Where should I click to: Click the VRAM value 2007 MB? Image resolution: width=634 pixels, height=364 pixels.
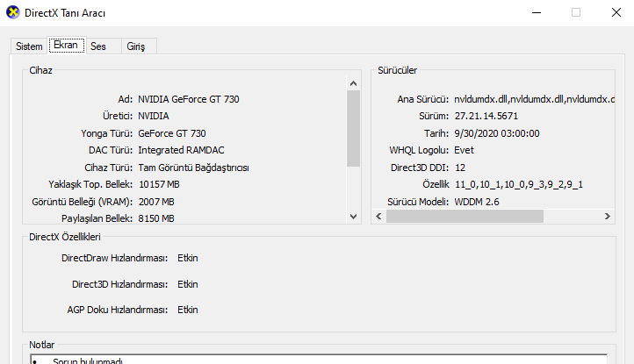156,202
